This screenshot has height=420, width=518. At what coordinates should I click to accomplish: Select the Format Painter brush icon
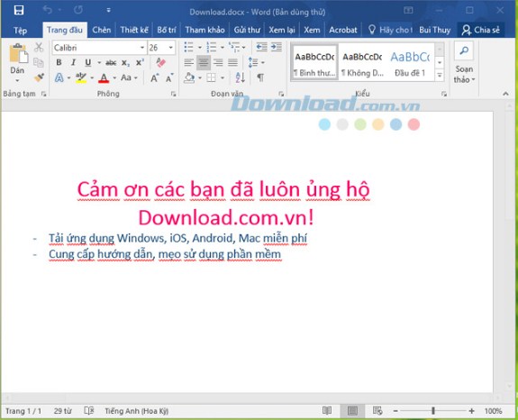pyautogui.click(x=39, y=78)
